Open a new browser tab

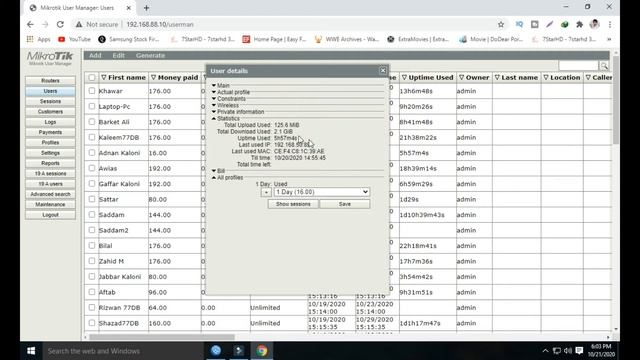[146, 8]
